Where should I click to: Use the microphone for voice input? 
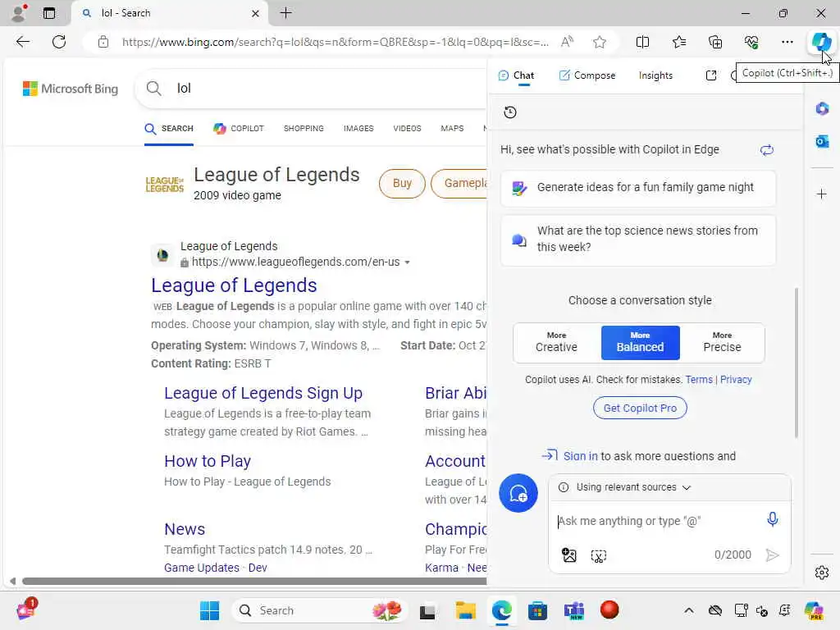tap(772, 519)
